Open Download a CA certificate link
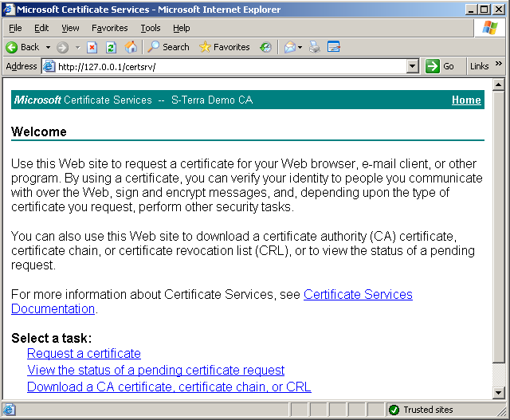Screen dimensions: 510x420 coord(169,387)
